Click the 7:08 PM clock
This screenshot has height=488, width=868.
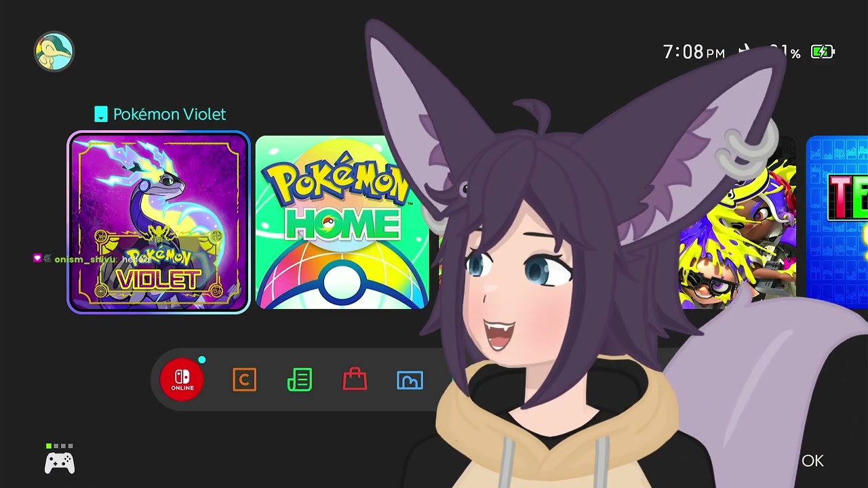(x=694, y=52)
